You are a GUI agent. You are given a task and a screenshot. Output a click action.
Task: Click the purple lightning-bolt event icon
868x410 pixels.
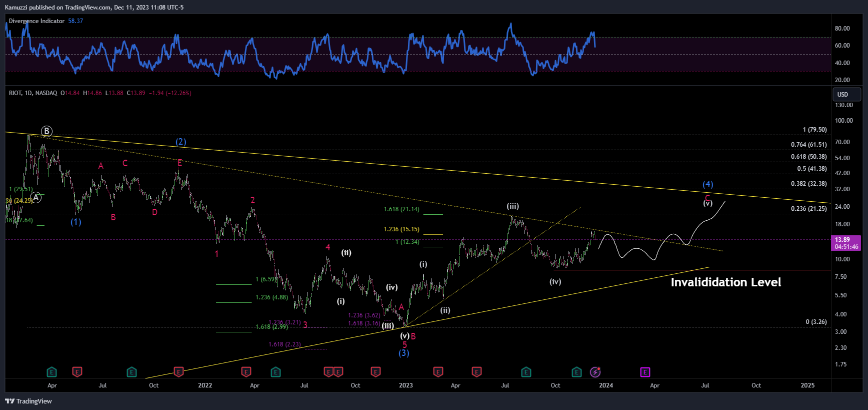pyautogui.click(x=595, y=372)
